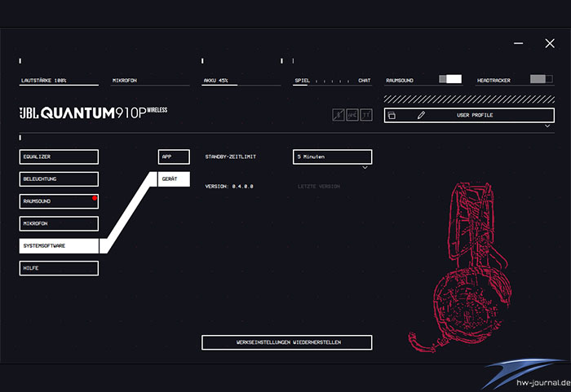Image resolution: width=571 pixels, height=392 pixels.
Task: Open the Mikrofon menu section
Action: 59,223
